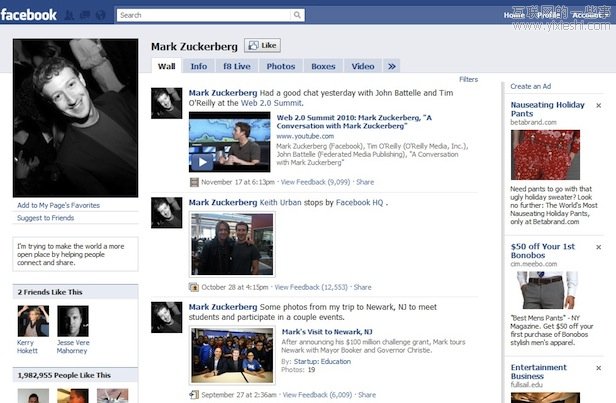Viewport: 616px width, 403px height.
Task: Open the Filters option above the wall
Action: [x=468, y=79]
